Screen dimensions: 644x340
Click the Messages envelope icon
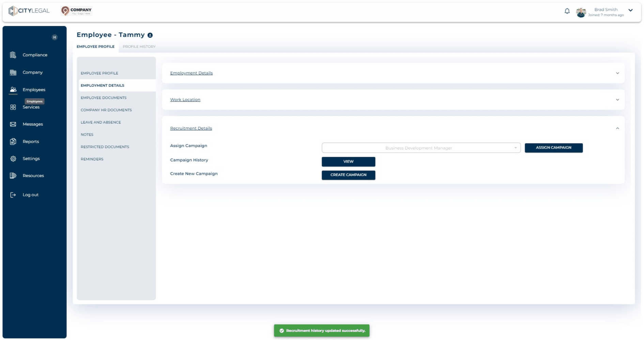coord(13,124)
